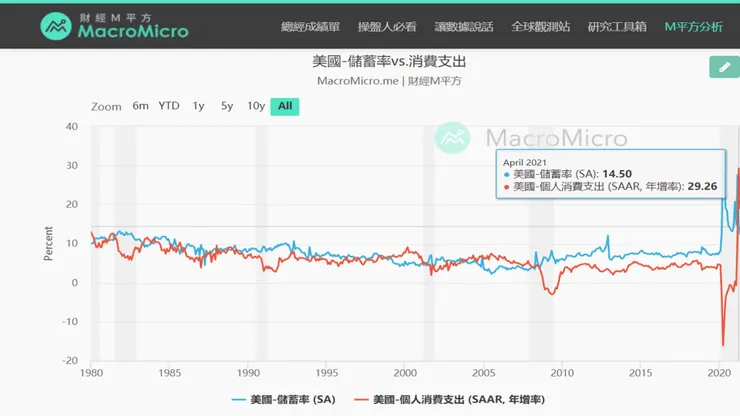Click the -20 y-axis label
This screenshot has height=416, width=740.
(x=70, y=360)
